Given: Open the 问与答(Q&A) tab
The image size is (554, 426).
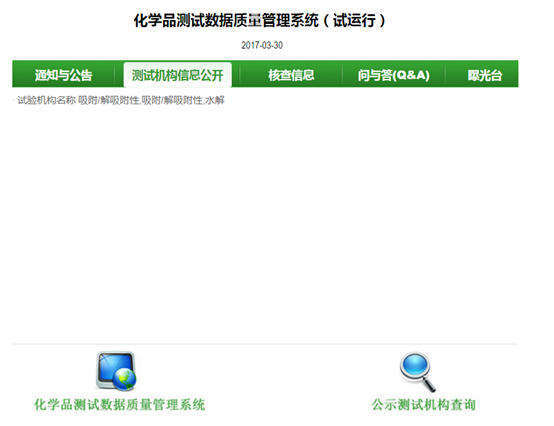Looking at the screenshot, I should pos(394,75).
